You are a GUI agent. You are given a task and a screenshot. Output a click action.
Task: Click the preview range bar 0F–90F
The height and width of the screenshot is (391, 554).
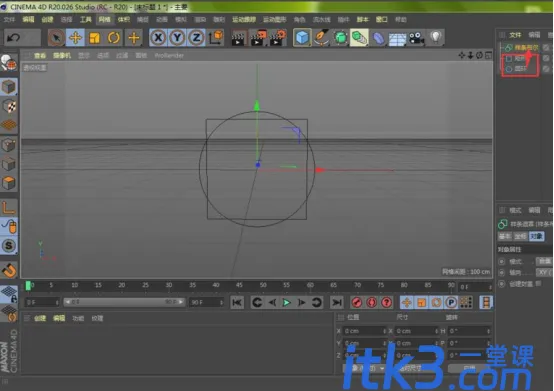124,302
